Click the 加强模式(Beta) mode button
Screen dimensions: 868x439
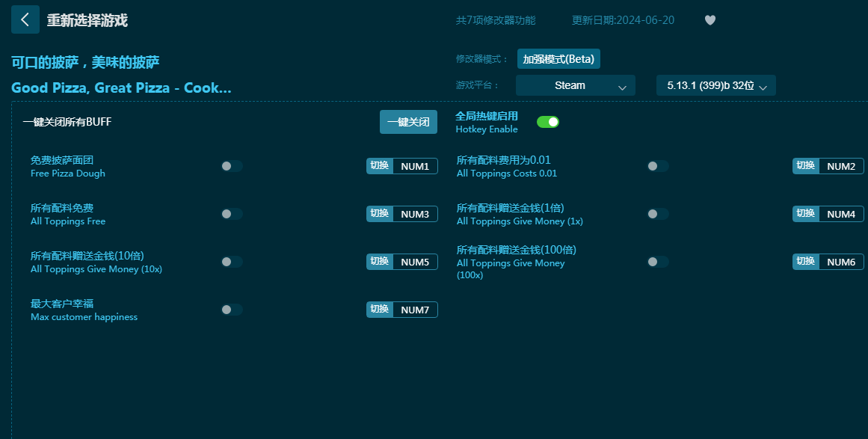(558, 59)
